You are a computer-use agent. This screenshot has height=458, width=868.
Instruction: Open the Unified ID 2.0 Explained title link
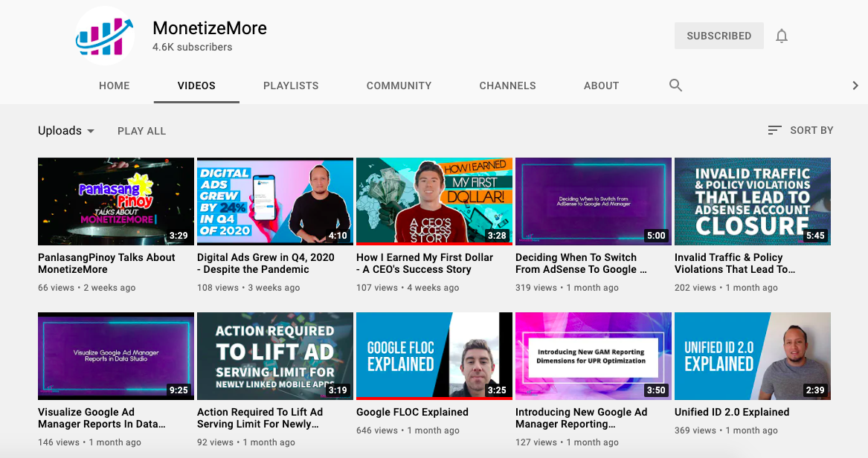(732, 412)
